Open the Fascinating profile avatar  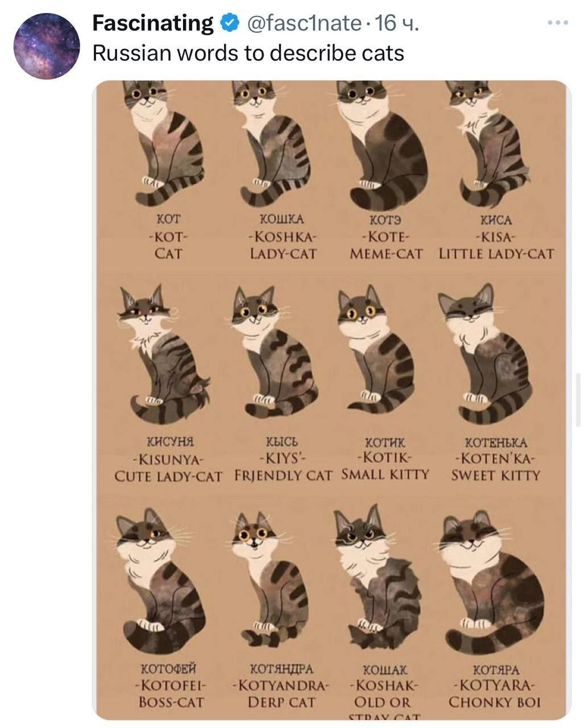(x=47, y=45)
